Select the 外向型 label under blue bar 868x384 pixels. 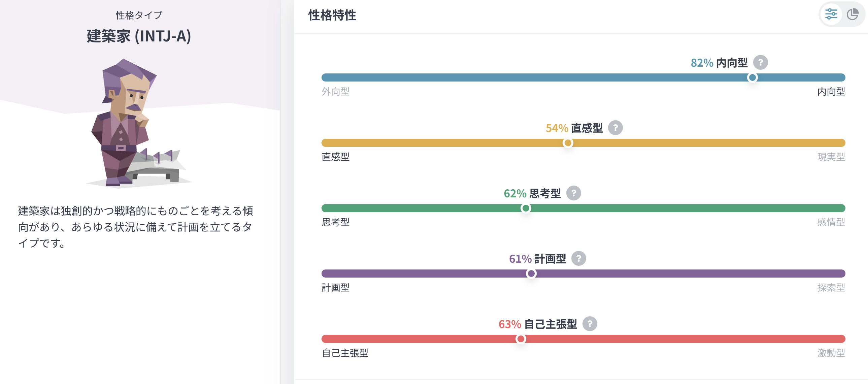335,91
